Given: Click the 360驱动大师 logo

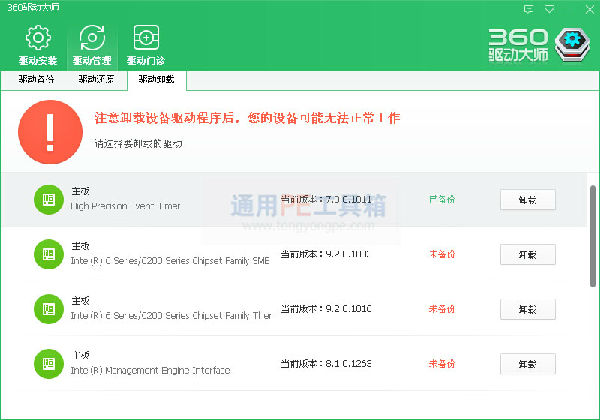Looking at the screenshot, I should 539,45.
